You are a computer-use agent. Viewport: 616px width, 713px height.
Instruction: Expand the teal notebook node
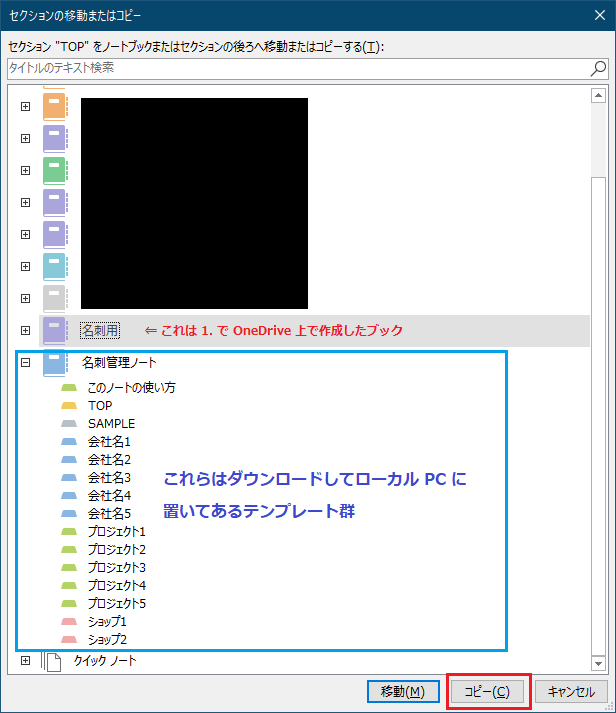pos(25,266)
